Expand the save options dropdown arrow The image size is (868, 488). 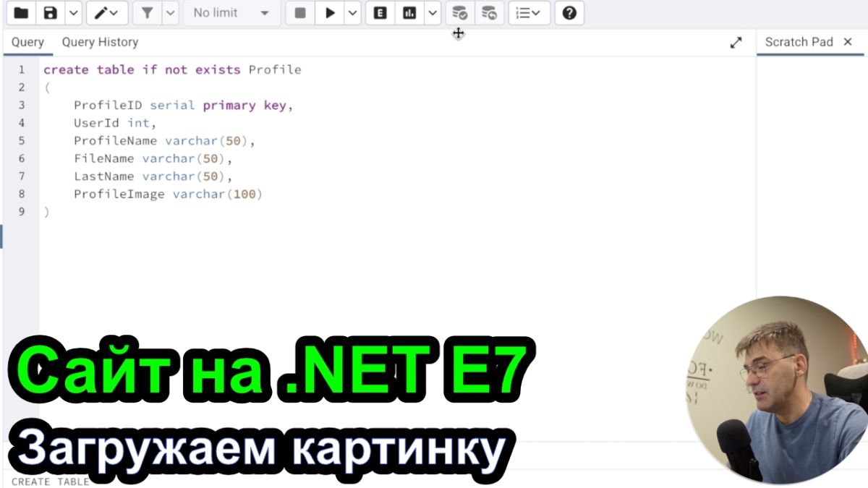coord(73,13)
